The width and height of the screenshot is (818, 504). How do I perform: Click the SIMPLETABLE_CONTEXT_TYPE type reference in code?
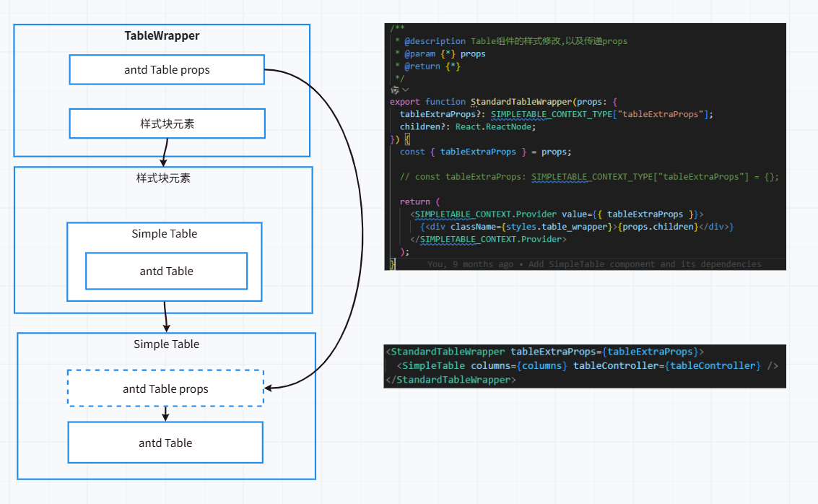click(552, 114)
